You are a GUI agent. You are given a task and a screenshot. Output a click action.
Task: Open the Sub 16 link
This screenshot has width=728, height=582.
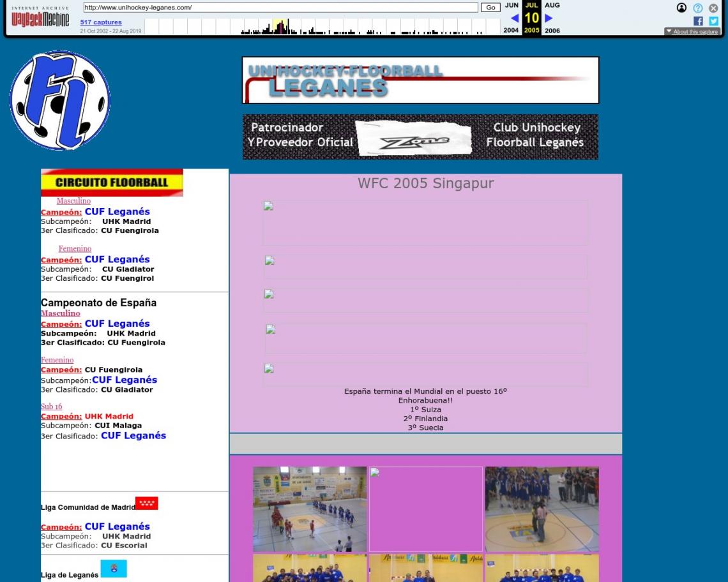click(x=52, y=407)
